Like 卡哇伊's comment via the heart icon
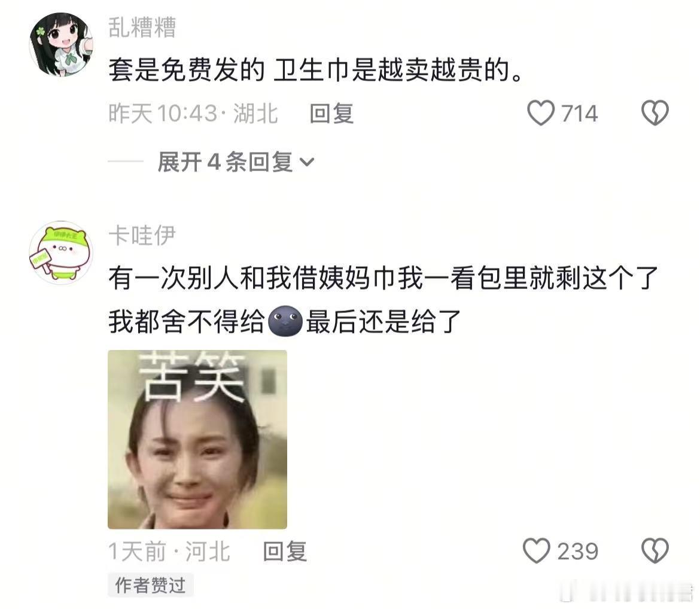The height and width of the screenshot is (609, 700). [536, 550]
